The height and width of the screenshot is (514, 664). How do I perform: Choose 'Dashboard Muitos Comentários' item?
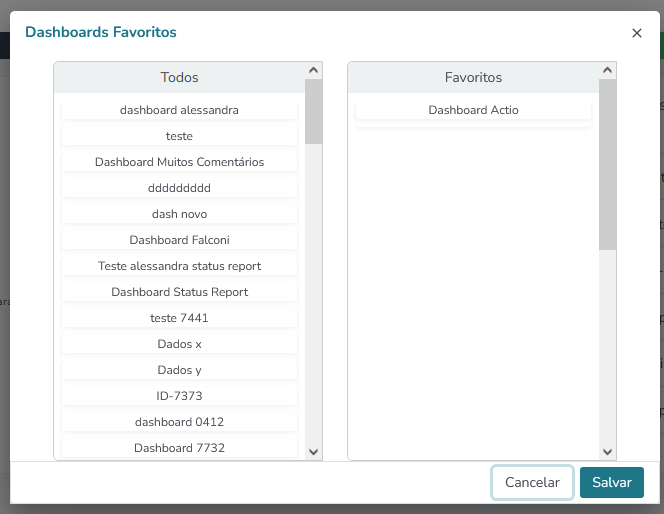click(x=179, y=162)
